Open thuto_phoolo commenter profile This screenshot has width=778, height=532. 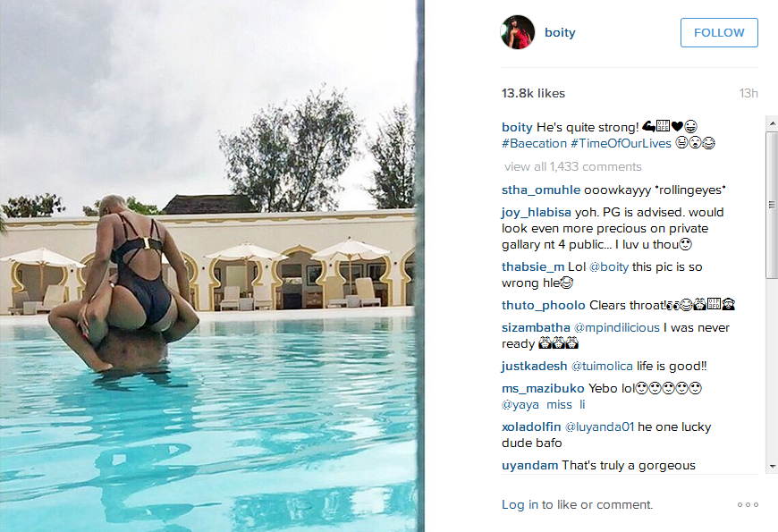click(544, 305)
